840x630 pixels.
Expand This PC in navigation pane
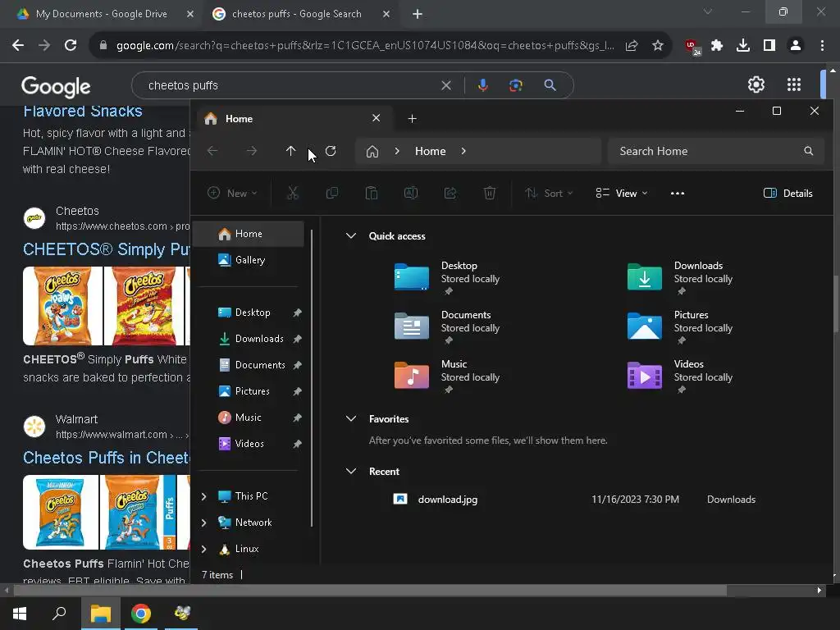click(204, 496)
